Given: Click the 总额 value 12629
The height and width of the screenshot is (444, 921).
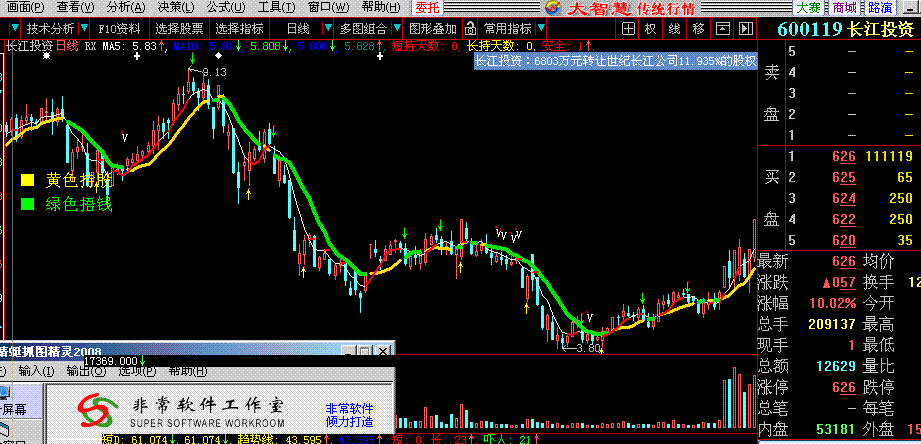Looking at the screenshot, I should tap(836, 366).
